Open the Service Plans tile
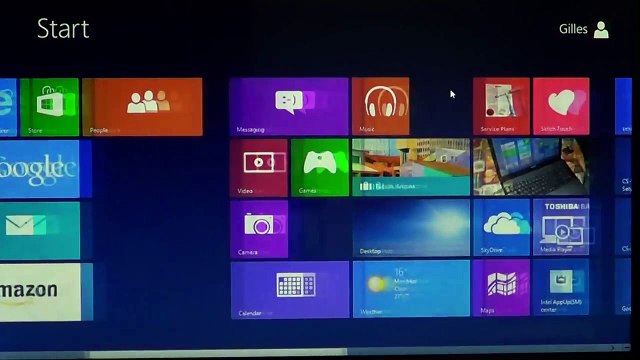 (x=501, y=106)
